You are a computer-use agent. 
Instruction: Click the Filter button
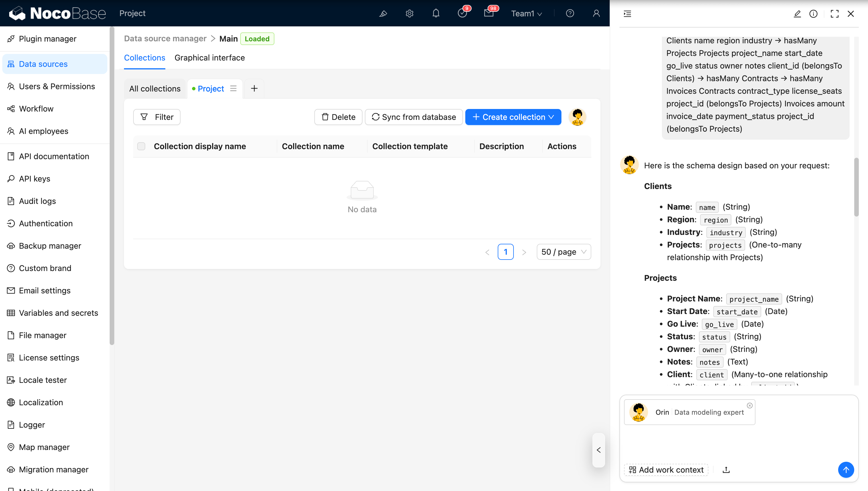[x=157, y=117]
